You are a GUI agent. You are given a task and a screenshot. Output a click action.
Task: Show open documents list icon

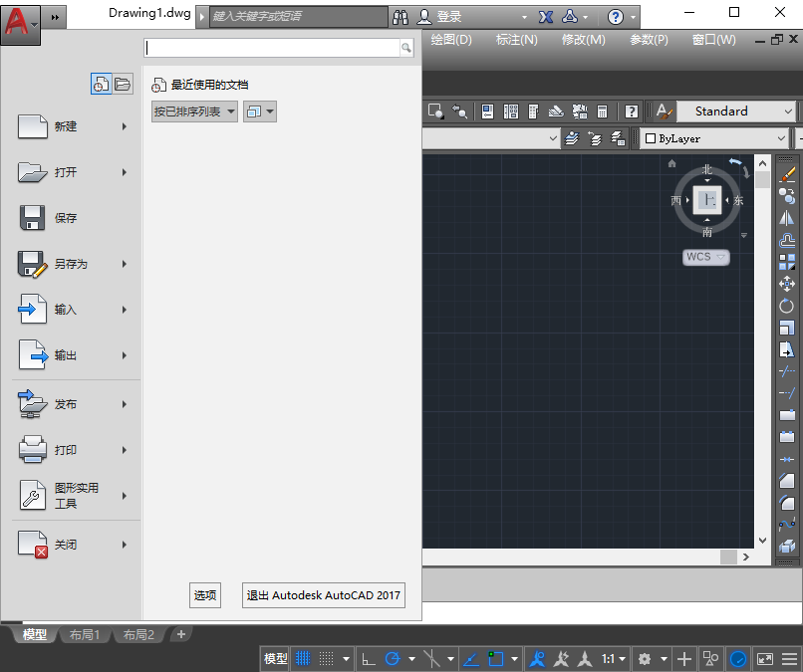(123, 85)
